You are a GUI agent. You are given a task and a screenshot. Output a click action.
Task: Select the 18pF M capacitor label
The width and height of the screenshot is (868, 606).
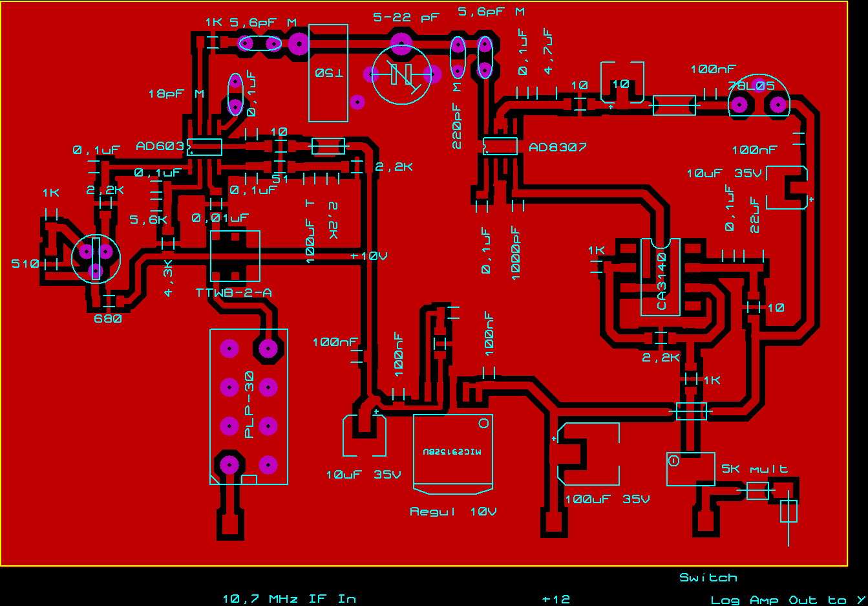click(176, 94)
